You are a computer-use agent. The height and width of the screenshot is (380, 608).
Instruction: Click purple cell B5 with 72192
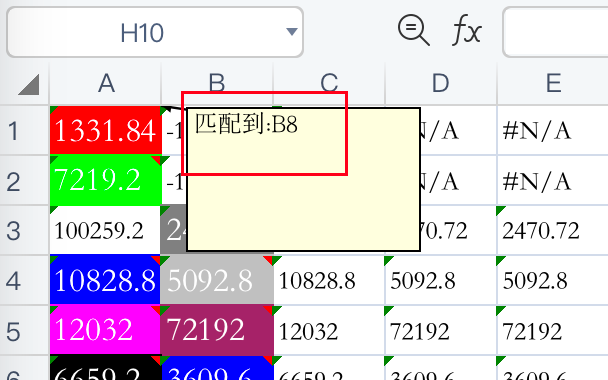217,330
